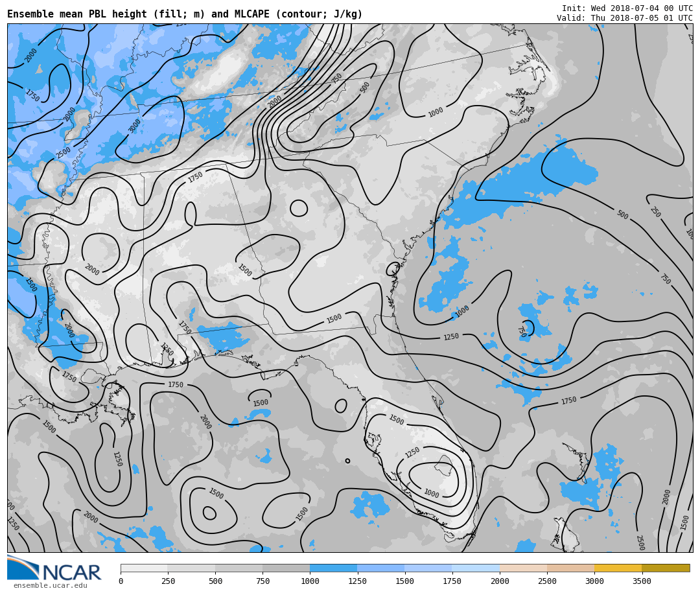Pick the tan 2500–3000 colorbar segment

pos(570,568)
